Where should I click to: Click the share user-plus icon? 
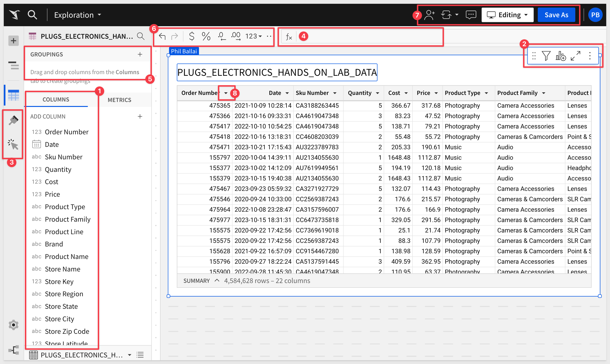(429, 15)
